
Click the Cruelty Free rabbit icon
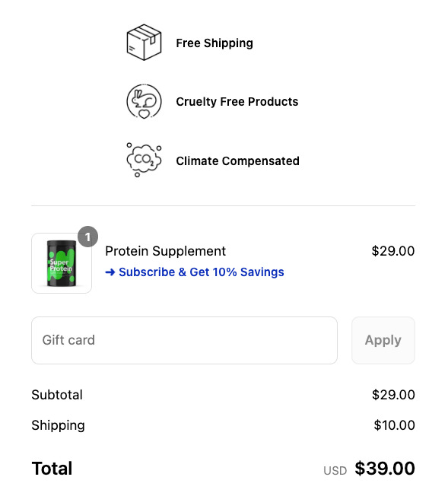pos(144,101)
